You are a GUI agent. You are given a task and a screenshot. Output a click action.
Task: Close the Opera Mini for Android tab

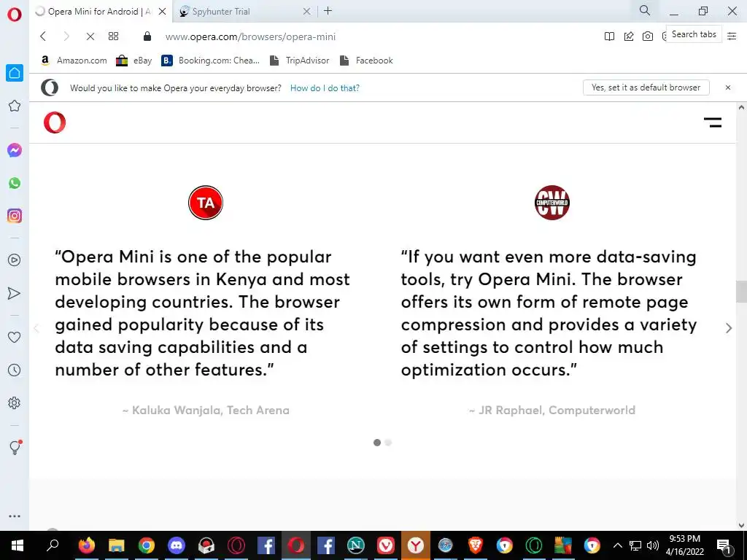pyautogui.click(x=163, y=11)
